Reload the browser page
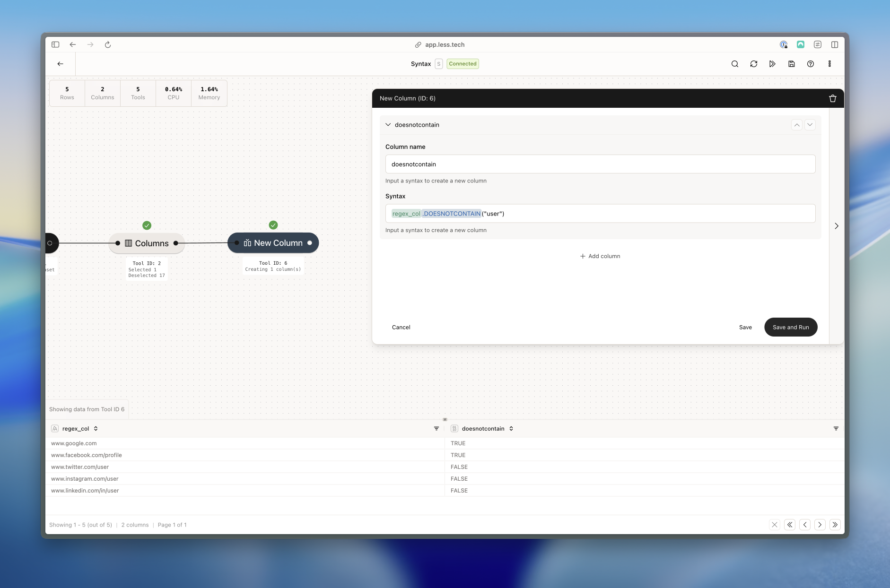The width and height of the screenshot is (890, 588). [108, 44]
